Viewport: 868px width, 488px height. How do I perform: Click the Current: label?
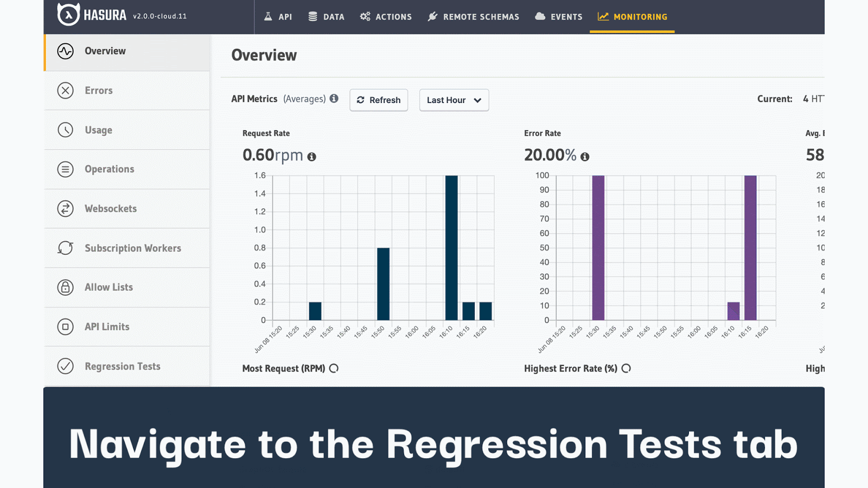[775, 99]
